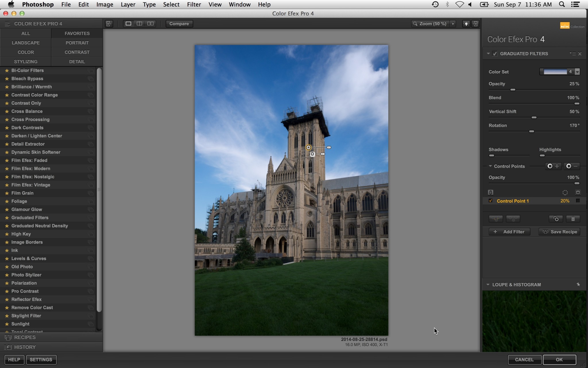This screenshot has width=588, height=368.
Task: Add a negative control point
Action: tap(572, 166)
